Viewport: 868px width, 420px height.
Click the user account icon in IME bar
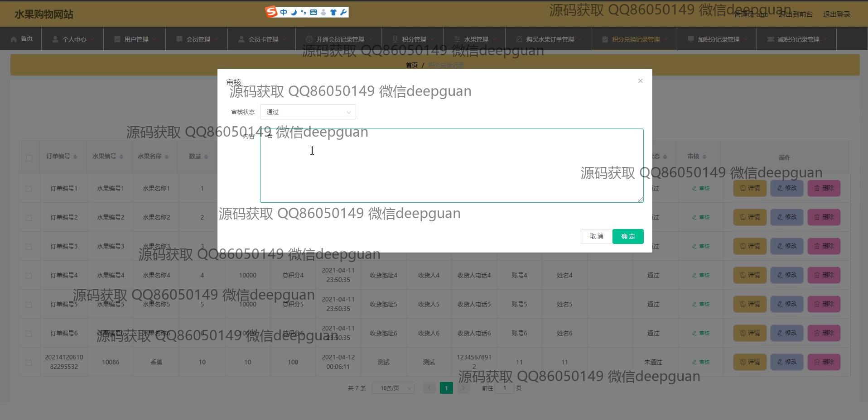323,12
